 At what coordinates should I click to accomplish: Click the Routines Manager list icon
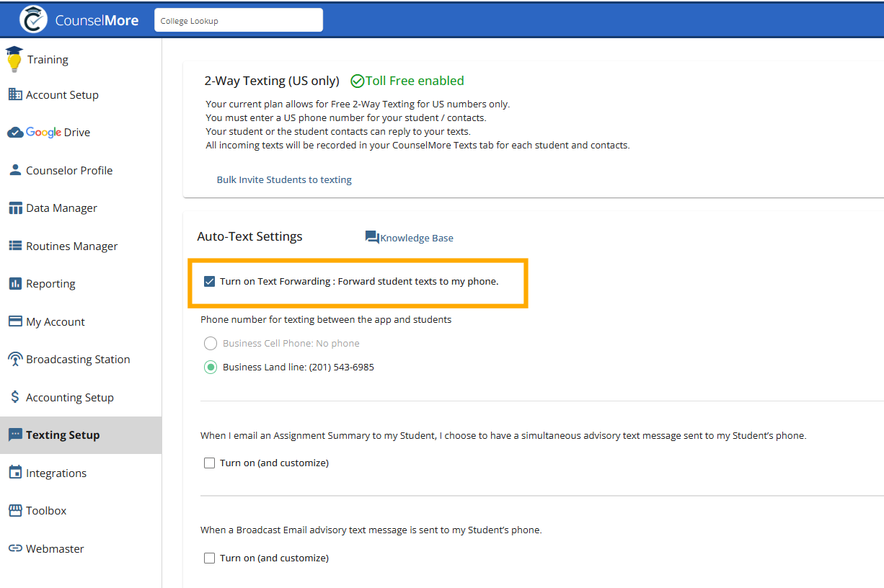[15, 246]
